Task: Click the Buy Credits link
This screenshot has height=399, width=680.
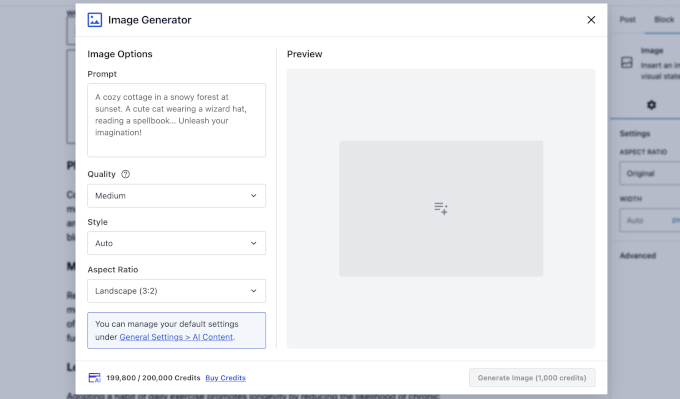Action: [x=226, y=378]
